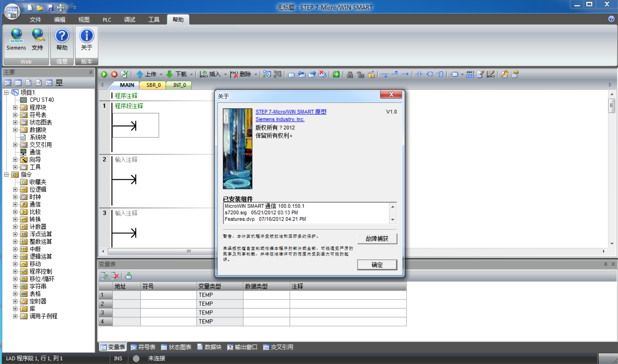Image resolution: width=618 pixels, height=364 pixels.
Task: Select CPU ST40 in project tree
Action: click(x=41, y=100)
